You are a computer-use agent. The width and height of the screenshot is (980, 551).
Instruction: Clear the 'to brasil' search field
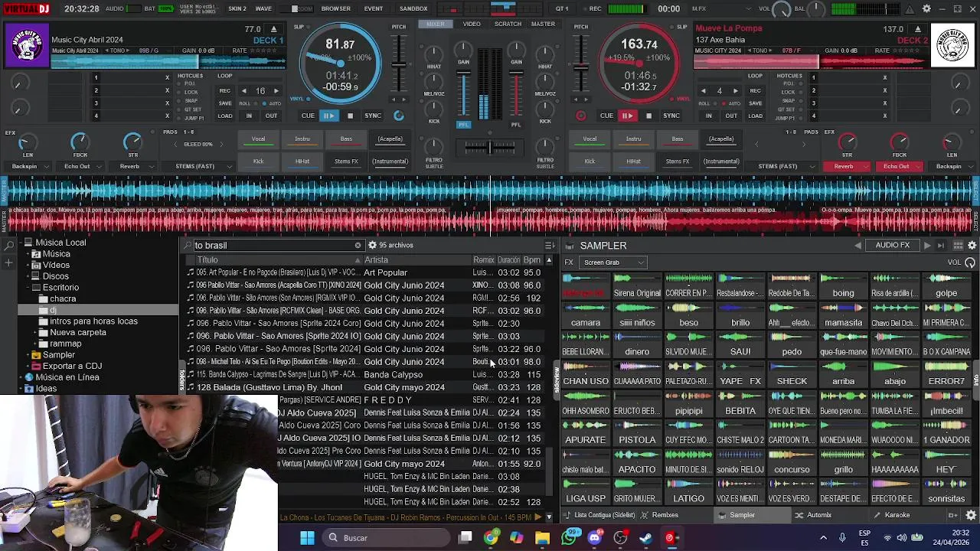click(x=358, y=246)
